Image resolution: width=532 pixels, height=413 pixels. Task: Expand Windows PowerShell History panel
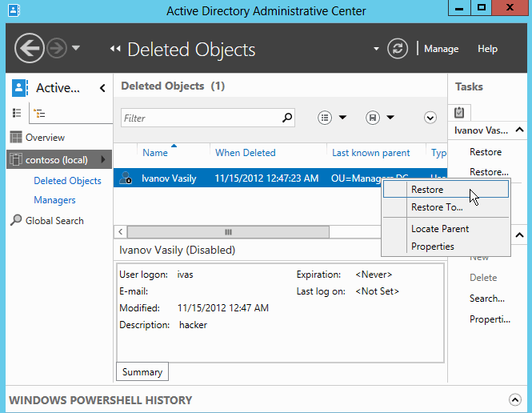514,399
